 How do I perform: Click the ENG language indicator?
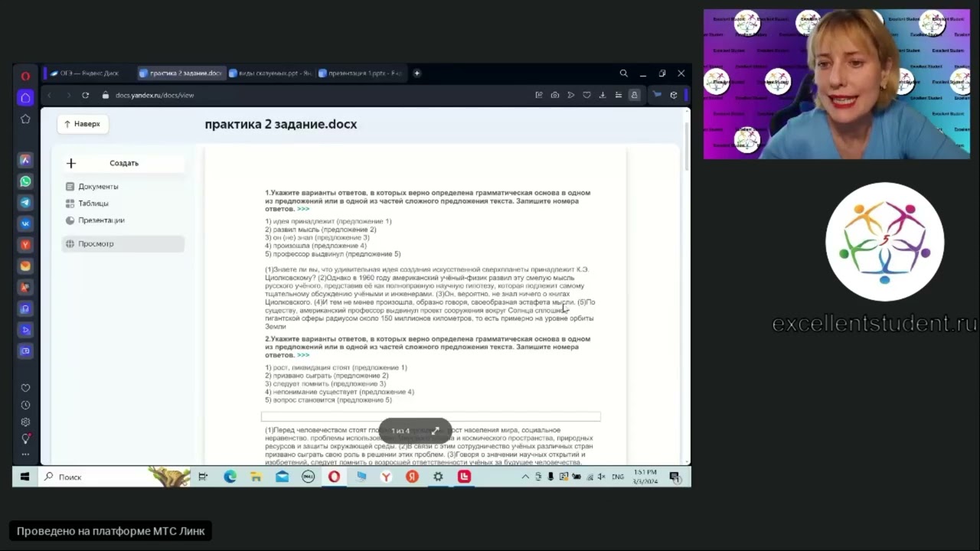pos(618,477)
